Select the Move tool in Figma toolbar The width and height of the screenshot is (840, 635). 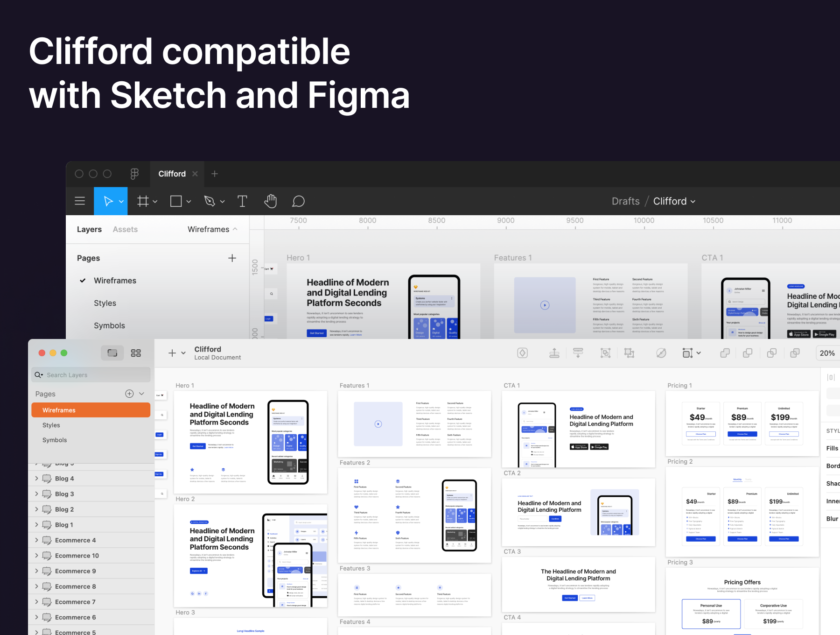(108, 201)
